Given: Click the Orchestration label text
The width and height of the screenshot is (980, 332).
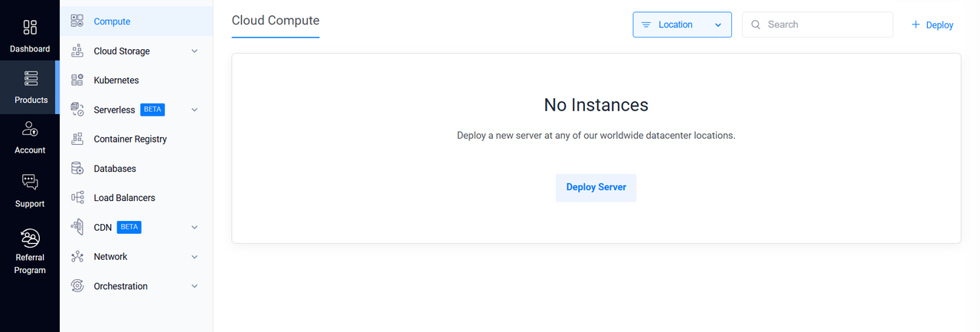Looking at the screenshot, I should click(x=120, y=286).
